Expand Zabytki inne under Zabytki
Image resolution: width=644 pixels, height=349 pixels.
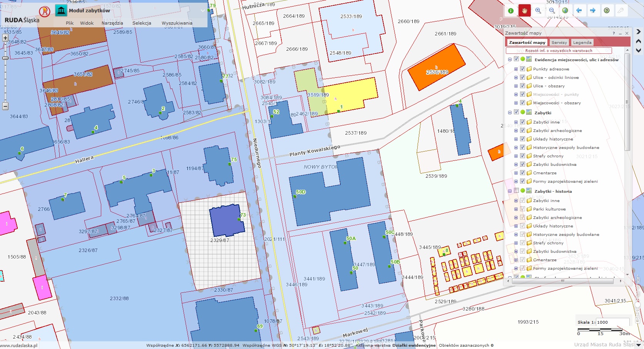(516, 122)
